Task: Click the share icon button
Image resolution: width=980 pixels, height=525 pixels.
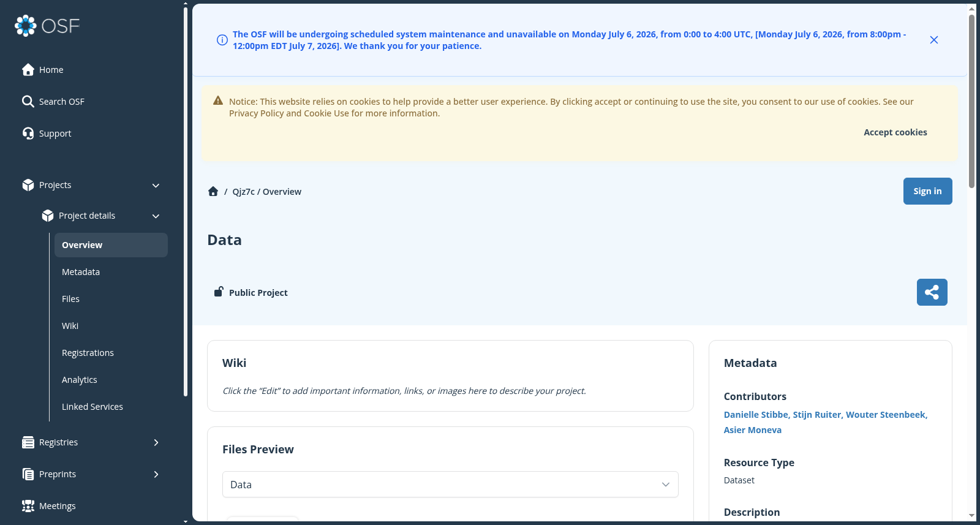Action: (x=932, y=292)
